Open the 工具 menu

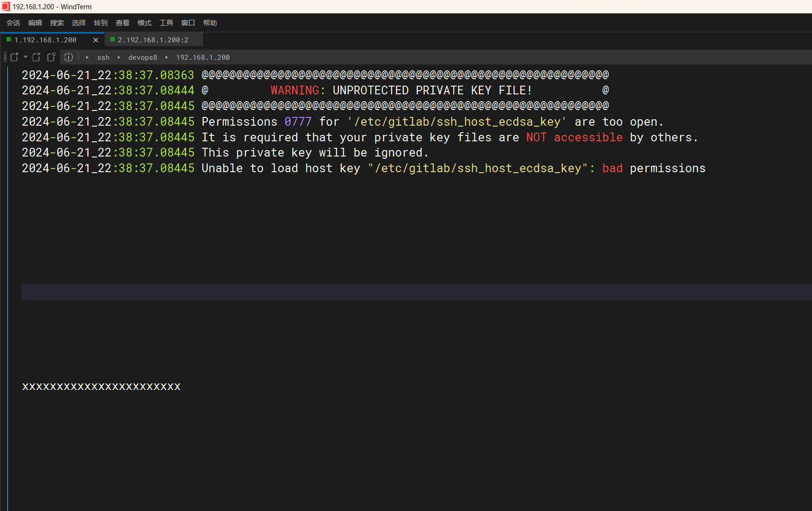(166, 23)
